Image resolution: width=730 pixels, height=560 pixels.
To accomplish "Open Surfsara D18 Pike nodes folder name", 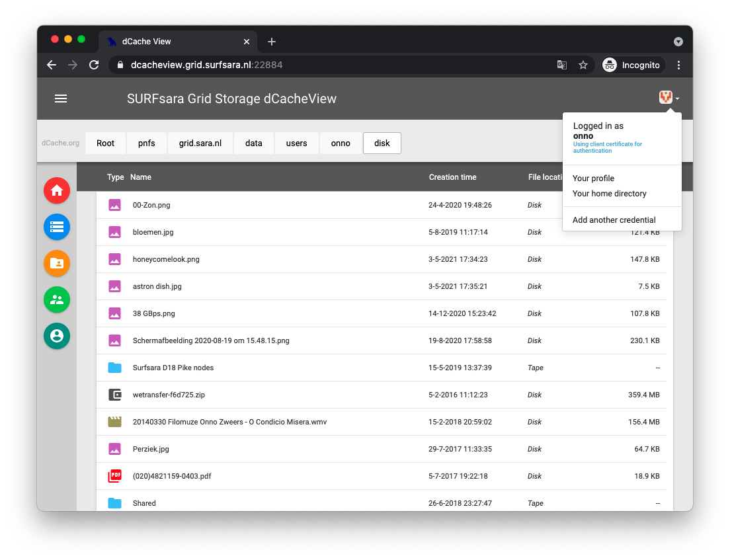I will point(173,368).
